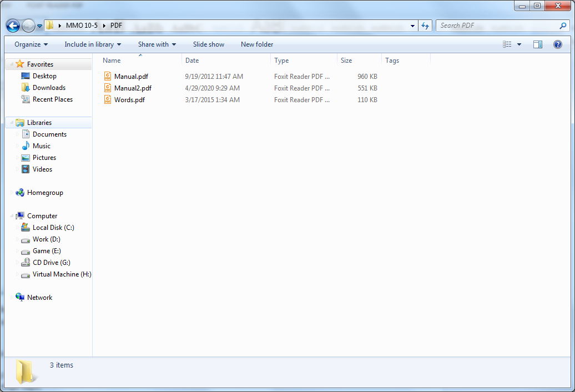Image resolution: width=575 pixels, height=392 pixels.
Task: Click the Slide show button
Action: [x=209, y=44]
